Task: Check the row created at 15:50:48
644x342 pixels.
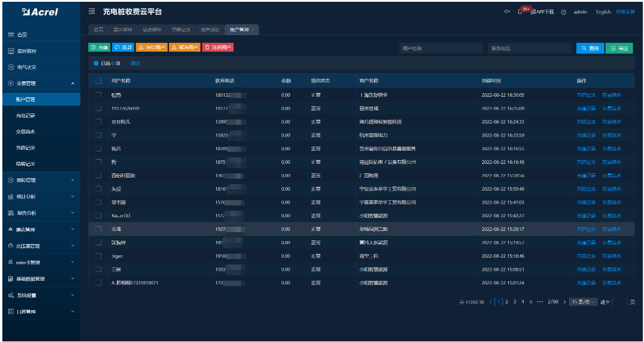Action: click(x=98, y=189)
